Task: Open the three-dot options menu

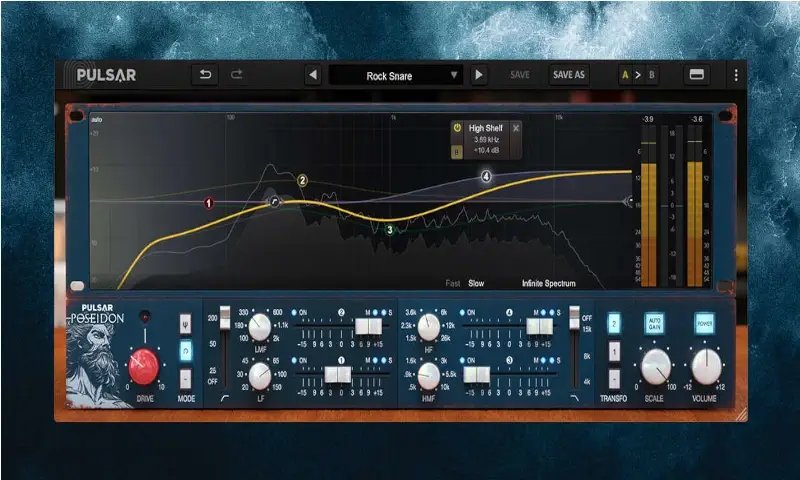Action: (736, 75)
